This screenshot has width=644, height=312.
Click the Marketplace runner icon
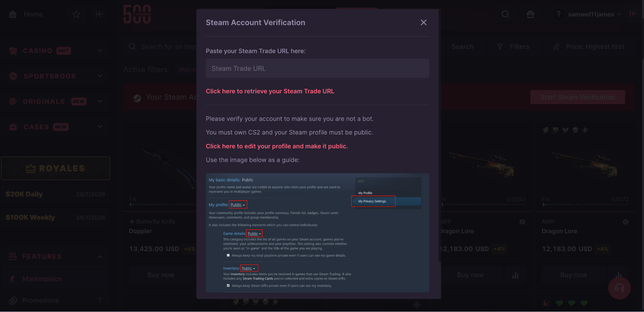coord(13,279)
